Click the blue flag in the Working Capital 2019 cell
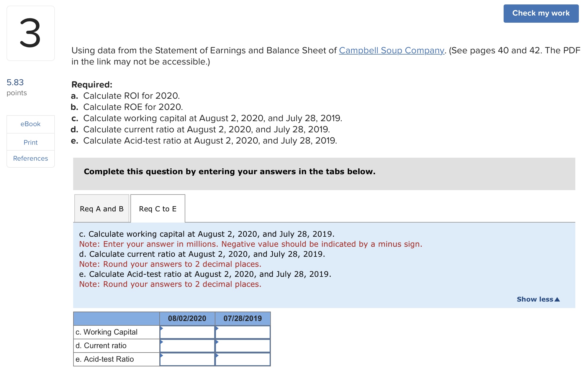Image resolution: width=588 pixels, height=372 pixels. pyautogui.click(x=217, y=328)
